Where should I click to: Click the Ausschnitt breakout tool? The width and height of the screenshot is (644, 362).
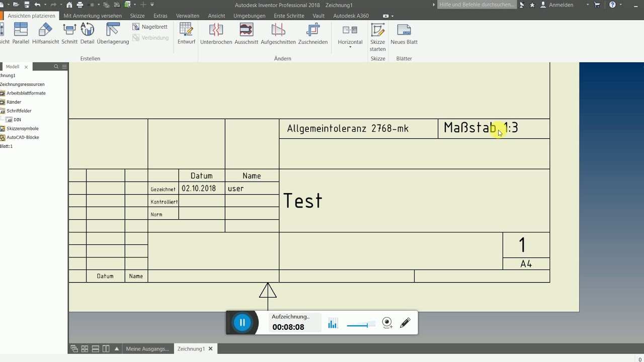246,33
